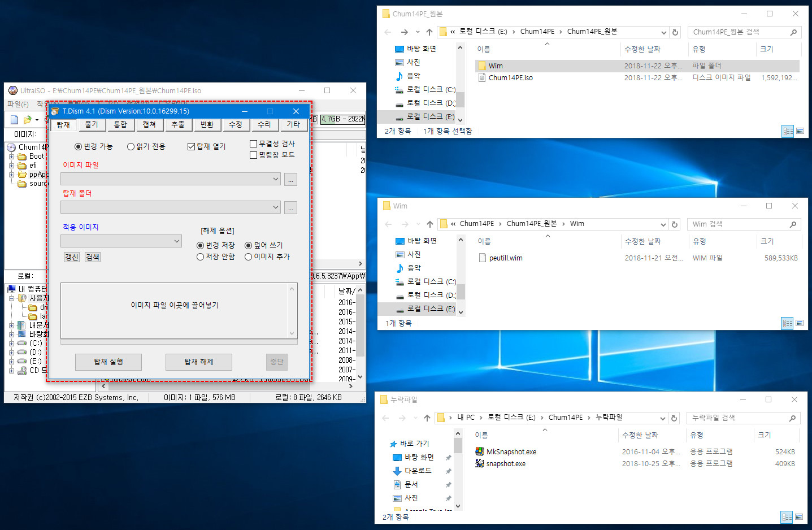Open the 이미지 파일 combo box

[171, 179]
